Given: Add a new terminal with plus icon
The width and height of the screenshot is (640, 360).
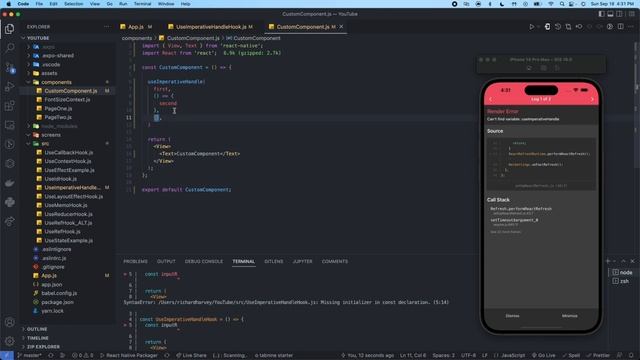Looking at the screenshot, I should [x=608, y=261].
